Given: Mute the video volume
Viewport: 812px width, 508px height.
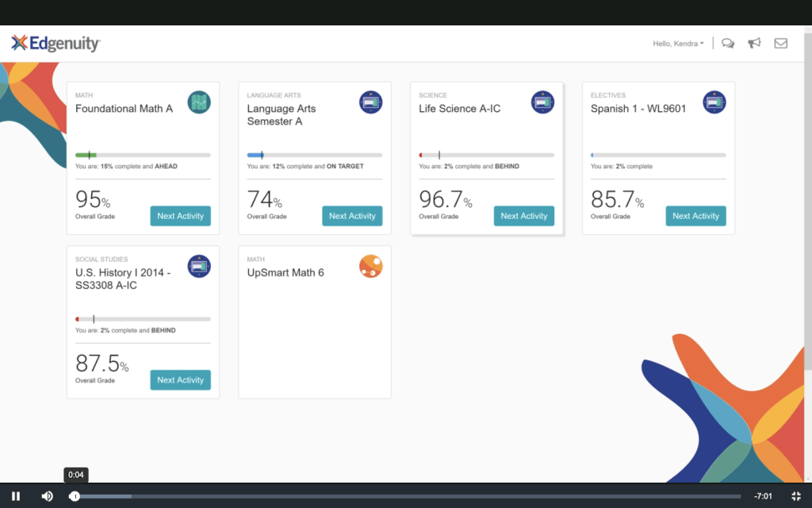Looking at the screenshot, I should click(47, 496).
